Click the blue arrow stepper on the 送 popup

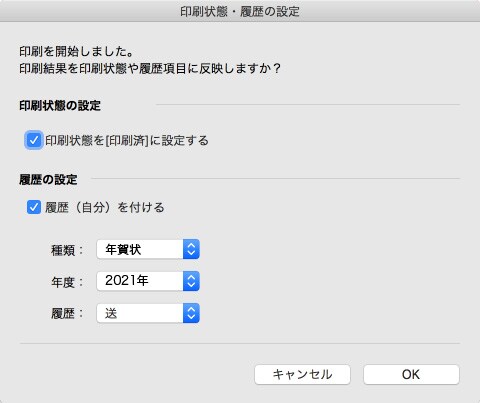coord(191,313)
